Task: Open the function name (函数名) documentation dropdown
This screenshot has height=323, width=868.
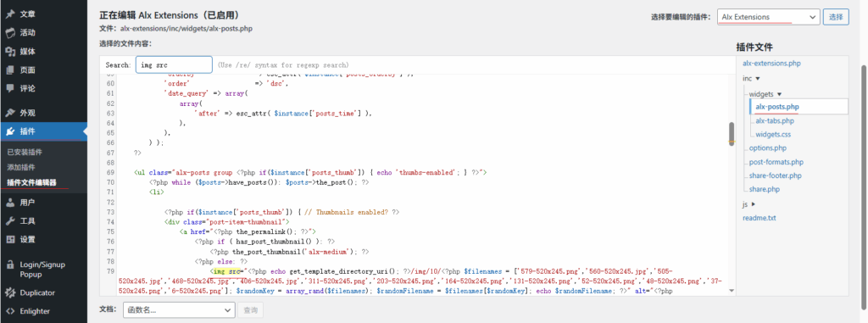Action: [x=180, y=310]
